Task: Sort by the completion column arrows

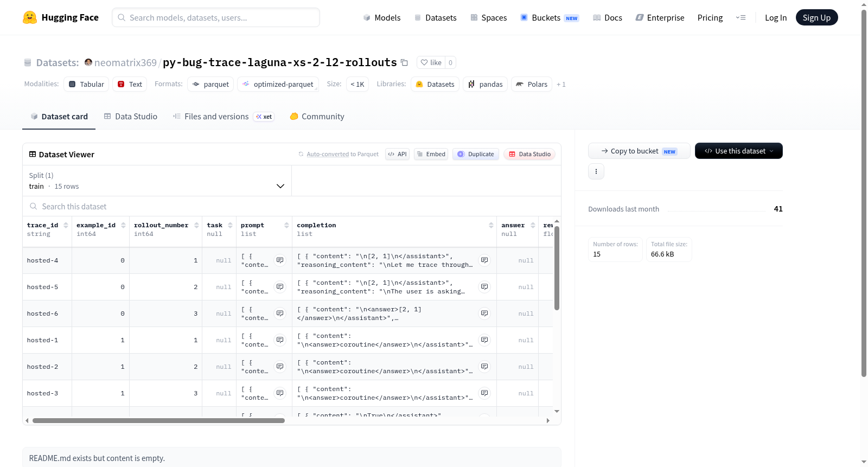Action: click(x=491, y=225)
